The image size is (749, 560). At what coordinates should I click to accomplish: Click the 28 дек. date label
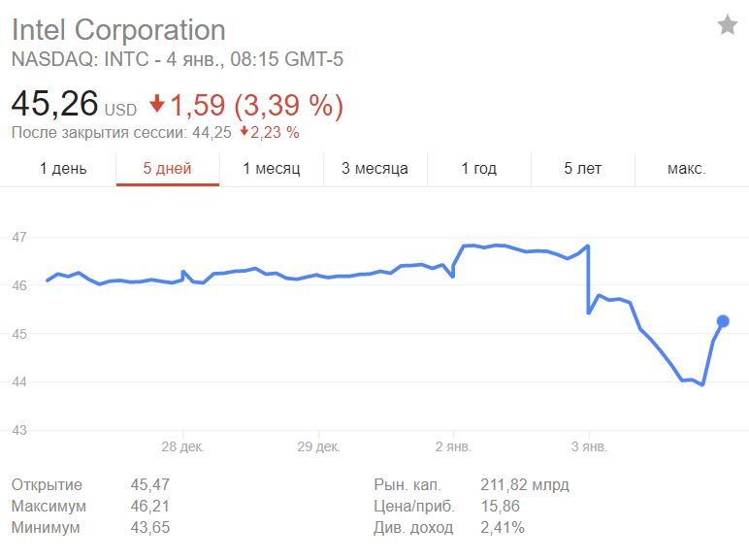click(x=182, y=446)
